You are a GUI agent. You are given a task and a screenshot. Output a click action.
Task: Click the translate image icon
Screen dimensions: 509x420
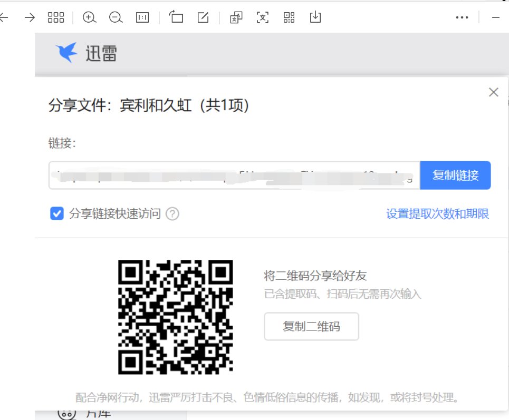click(x=236, y=17)
